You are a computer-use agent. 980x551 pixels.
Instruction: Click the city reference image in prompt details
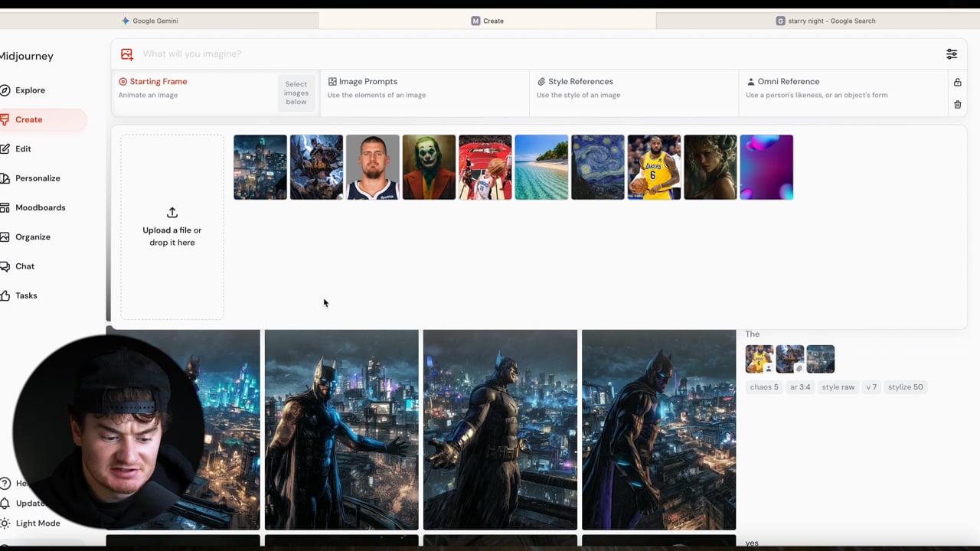821,359
